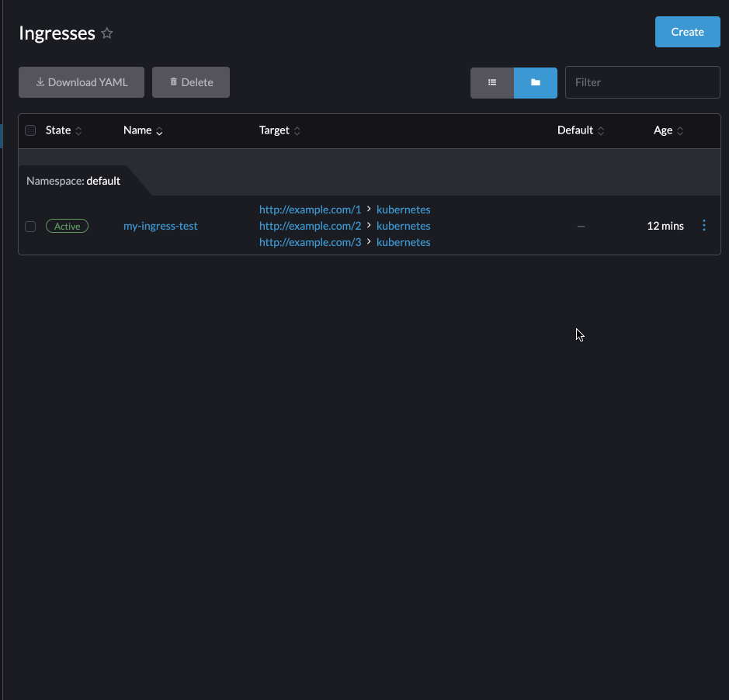Follow the http://example.com/2 link
729x700 pixels.
pyautogui.click(x=310, y=225)
